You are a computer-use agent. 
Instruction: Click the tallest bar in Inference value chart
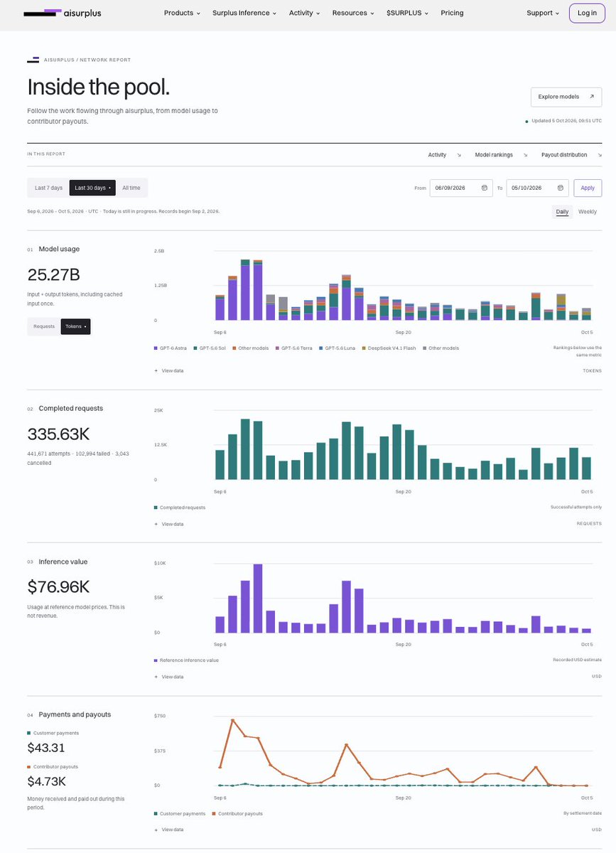[x=258, y=599]
